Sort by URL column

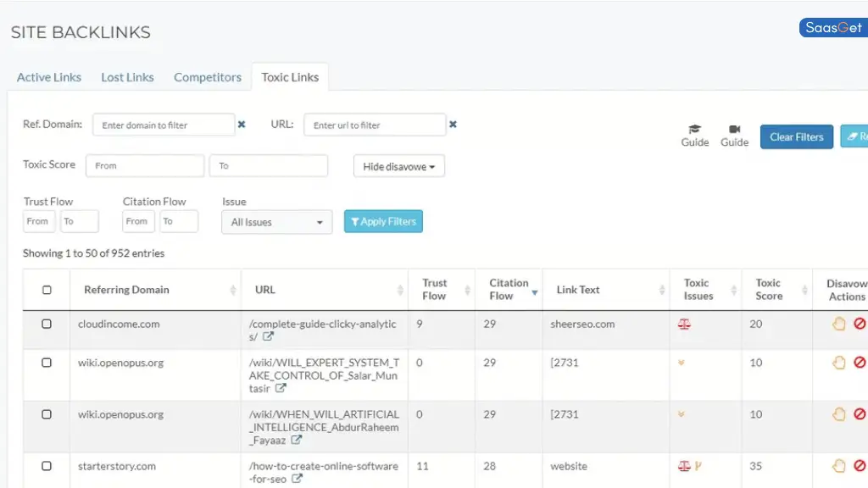click(325, 290)
